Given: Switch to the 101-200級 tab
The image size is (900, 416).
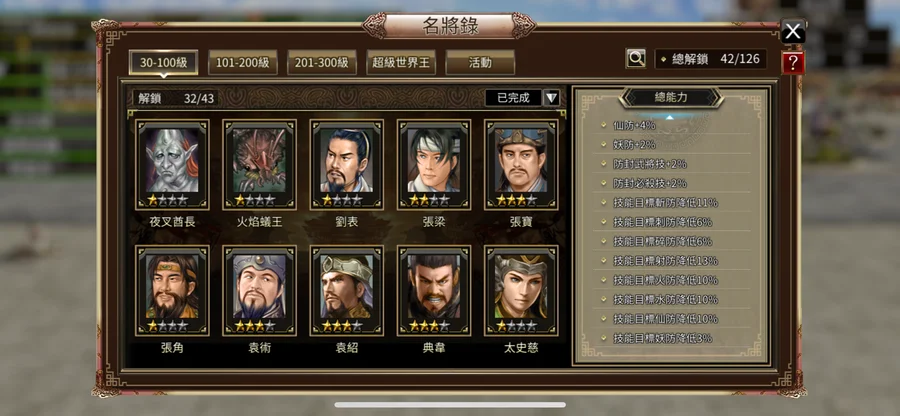Looking at the screenshot, I should coord(243,63).
